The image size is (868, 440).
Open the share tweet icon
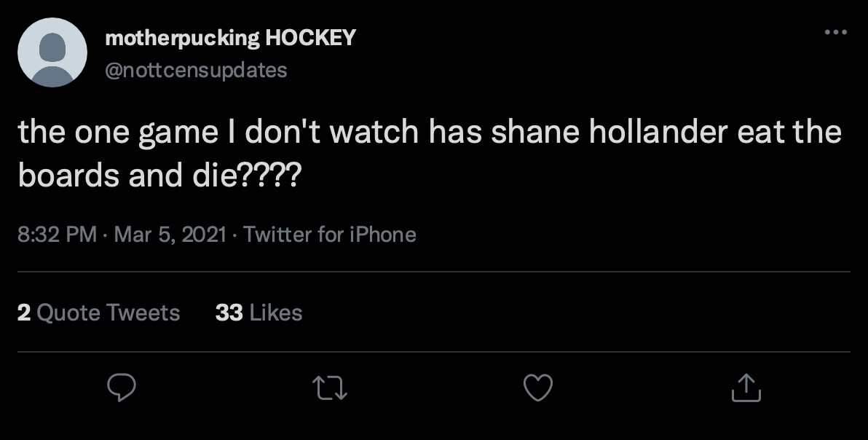click(746, 388)
